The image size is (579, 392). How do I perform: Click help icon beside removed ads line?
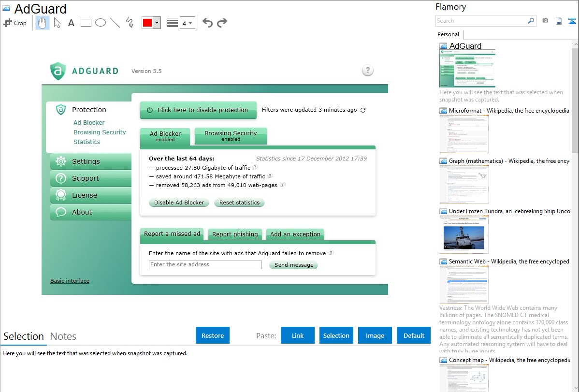click(x=282, y=184)
